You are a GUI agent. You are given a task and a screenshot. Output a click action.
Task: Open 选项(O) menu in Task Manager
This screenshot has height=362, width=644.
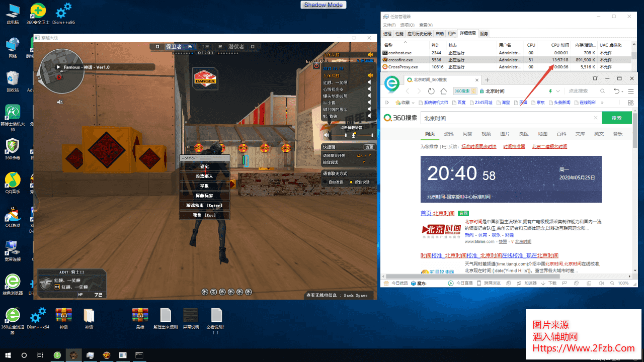[x=408, y=25]
